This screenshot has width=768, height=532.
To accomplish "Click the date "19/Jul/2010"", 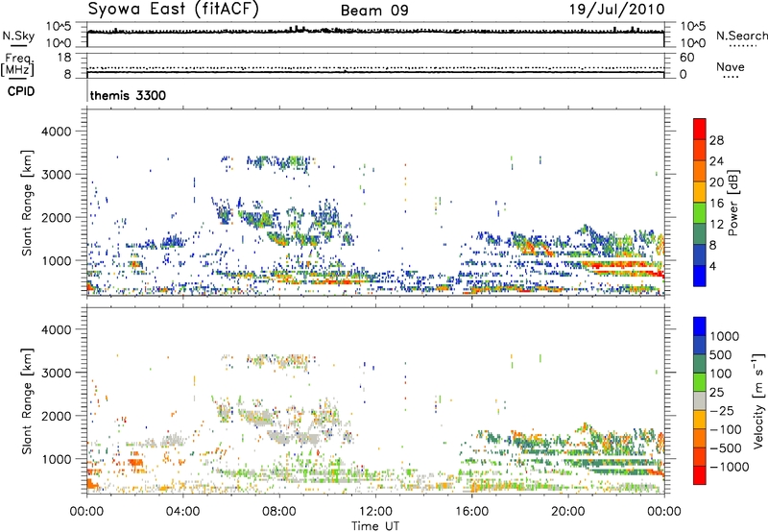I will tap(616, 10).
